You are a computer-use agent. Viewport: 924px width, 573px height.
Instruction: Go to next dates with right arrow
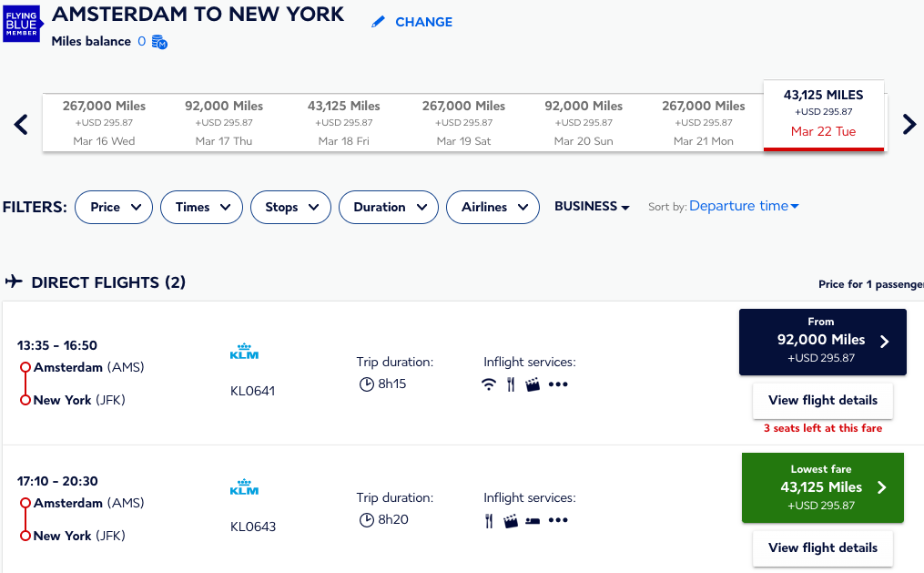pyautogui.click(x=909, y=124)
